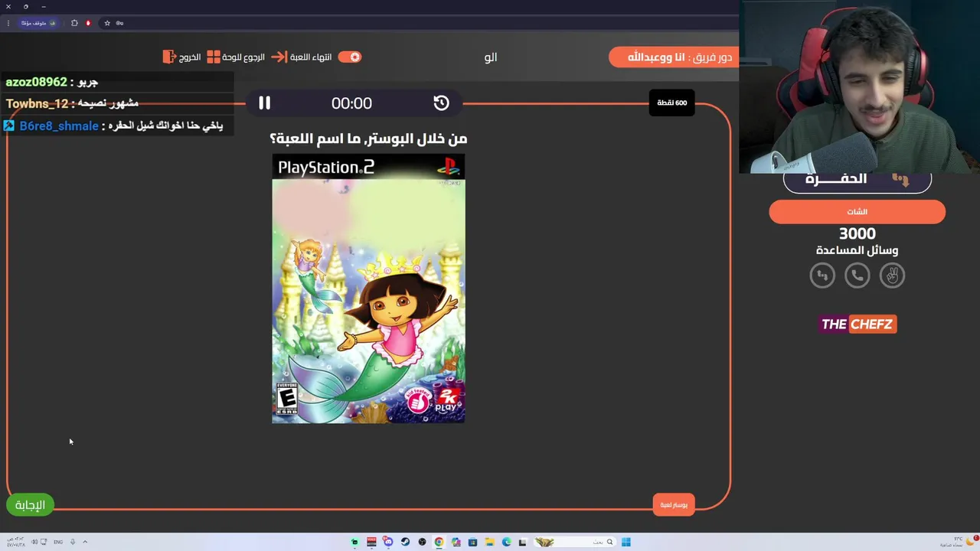
Task: Open OBS Studio from the taskbar
Action: 422,542
